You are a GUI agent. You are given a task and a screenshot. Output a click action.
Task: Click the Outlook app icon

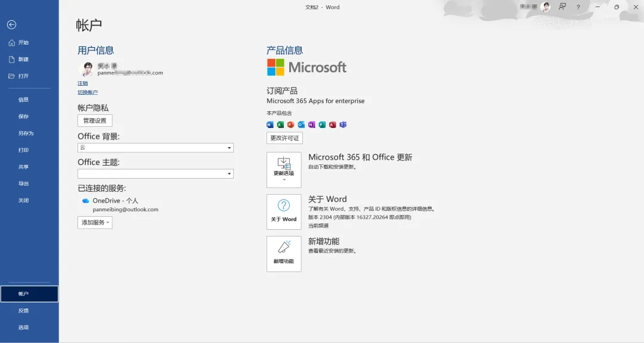click(x=301, y=124)
